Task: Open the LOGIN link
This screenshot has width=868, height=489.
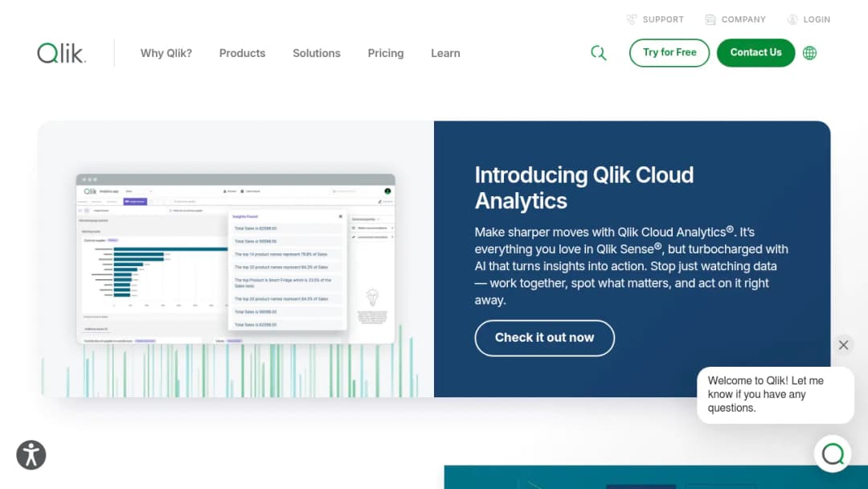Action: pos(817,19)
